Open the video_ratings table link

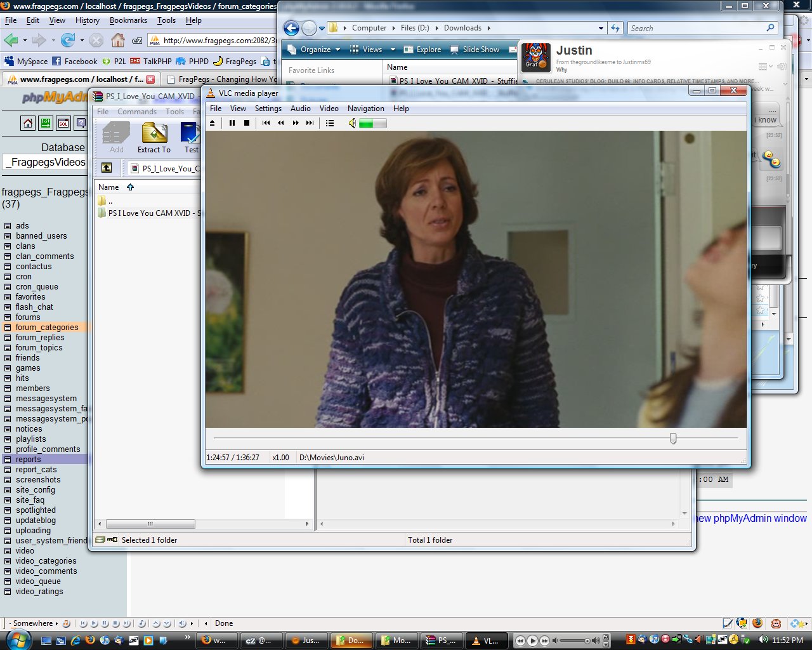click(x=39, y=592)
